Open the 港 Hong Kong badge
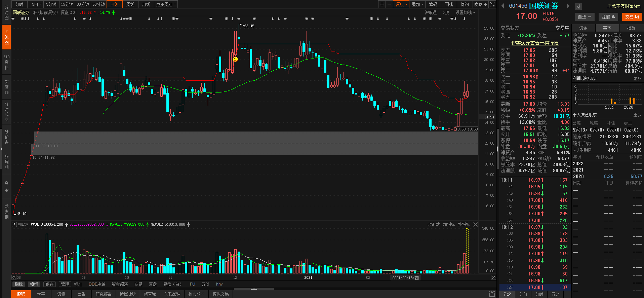The image size is (644, 298). point(578,6)
